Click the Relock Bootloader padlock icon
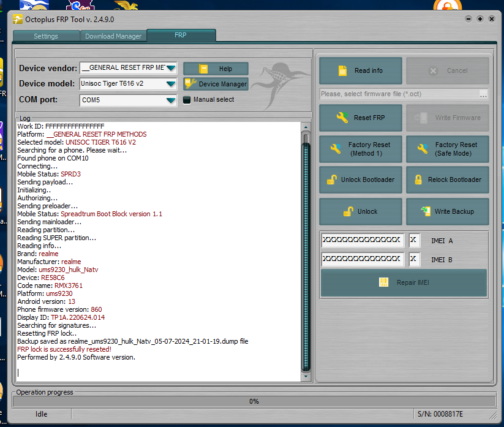Screen dimensions: 504x427 [418, 179]
